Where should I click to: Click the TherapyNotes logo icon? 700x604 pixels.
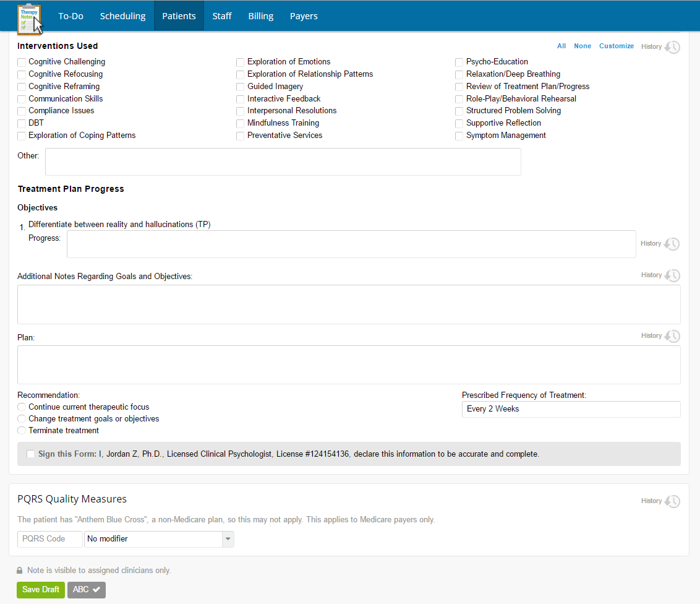tap(30, 19)
